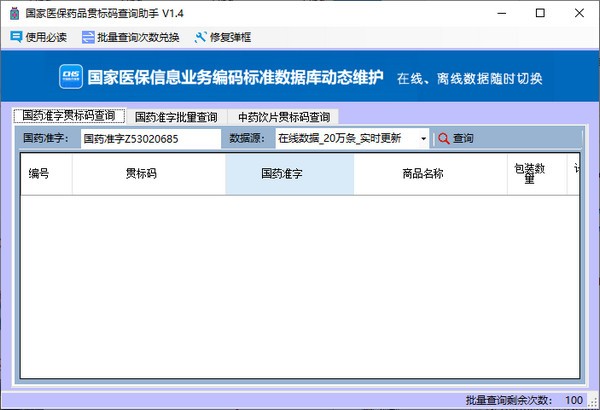Click the blue banner's medical insurance logo
The image size is (600, 410).
click(x=71, y=77)
